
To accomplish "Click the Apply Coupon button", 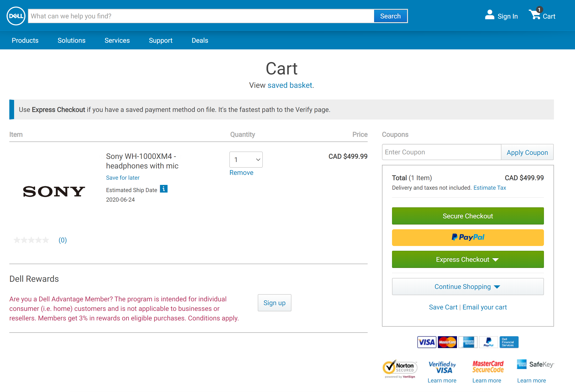I will 527,152.
